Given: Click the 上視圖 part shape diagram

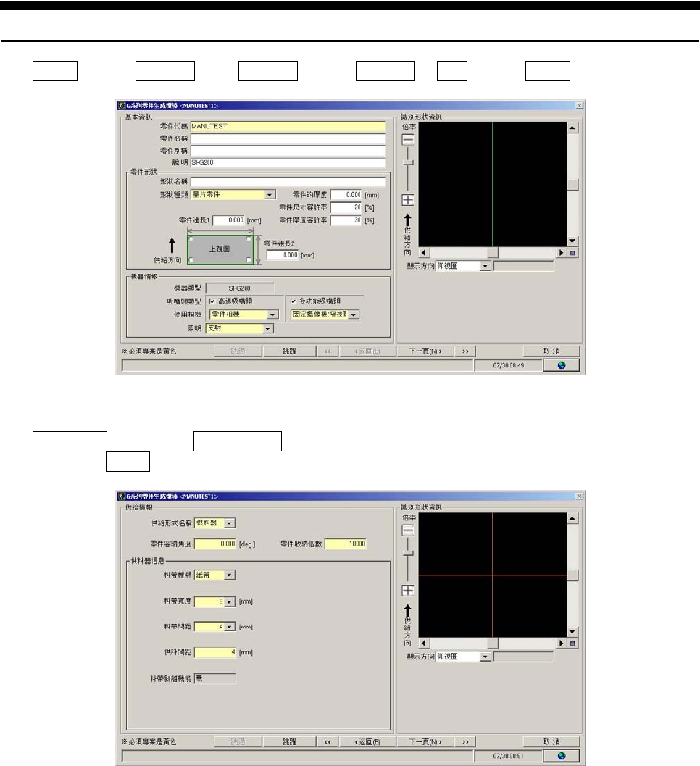Looking at the screenshot, I should tap(220, 249).
